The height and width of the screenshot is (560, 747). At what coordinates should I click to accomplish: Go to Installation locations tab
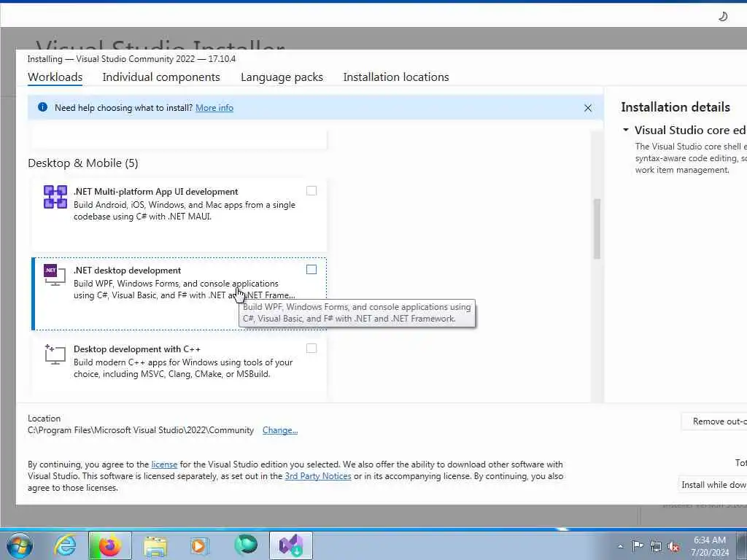(396, 77)
